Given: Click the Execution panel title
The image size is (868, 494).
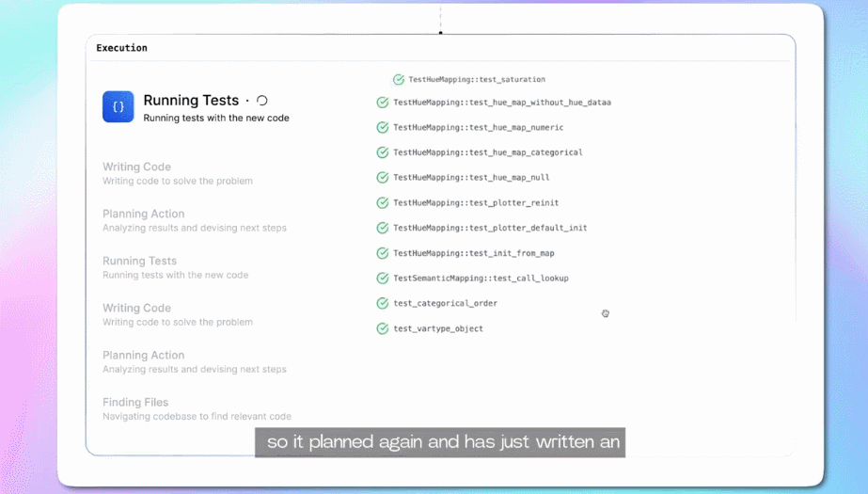Looking at the screenshot, I should [121, 48].
